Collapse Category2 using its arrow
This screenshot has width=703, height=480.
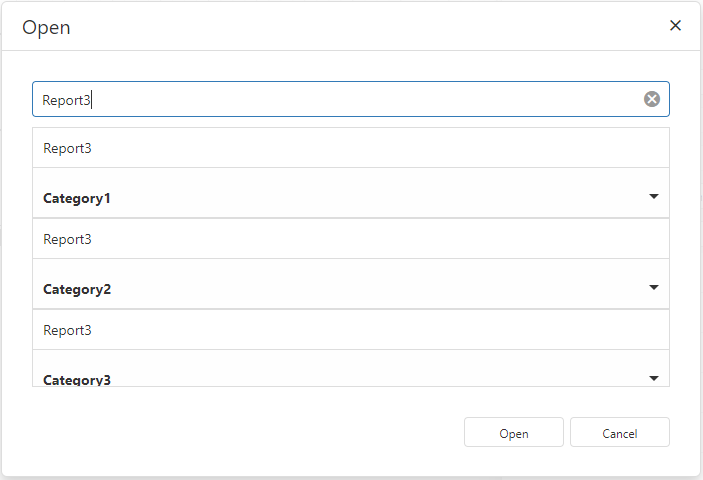tap(654, 287)
